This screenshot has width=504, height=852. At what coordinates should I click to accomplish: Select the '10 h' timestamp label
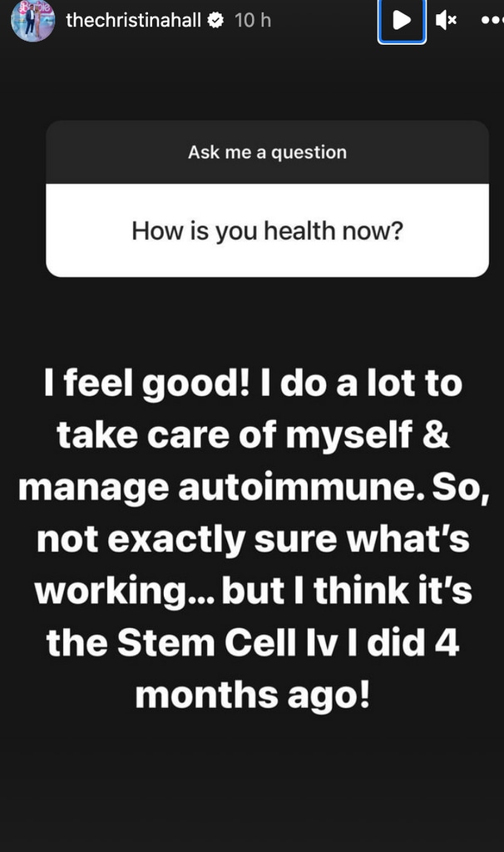[x=252, y=20]
